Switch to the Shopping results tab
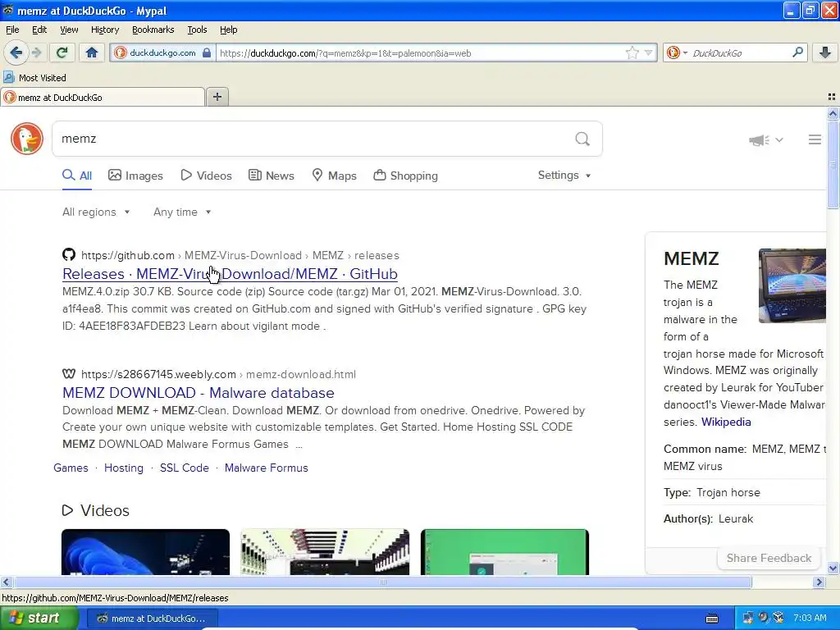 (x=405, y=176)
